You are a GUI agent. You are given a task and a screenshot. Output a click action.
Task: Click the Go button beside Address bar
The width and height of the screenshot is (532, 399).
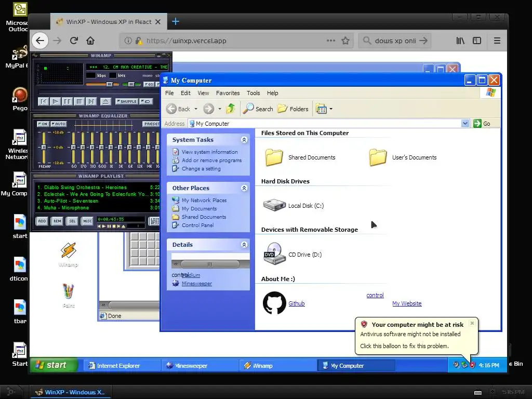click(482, 124)
